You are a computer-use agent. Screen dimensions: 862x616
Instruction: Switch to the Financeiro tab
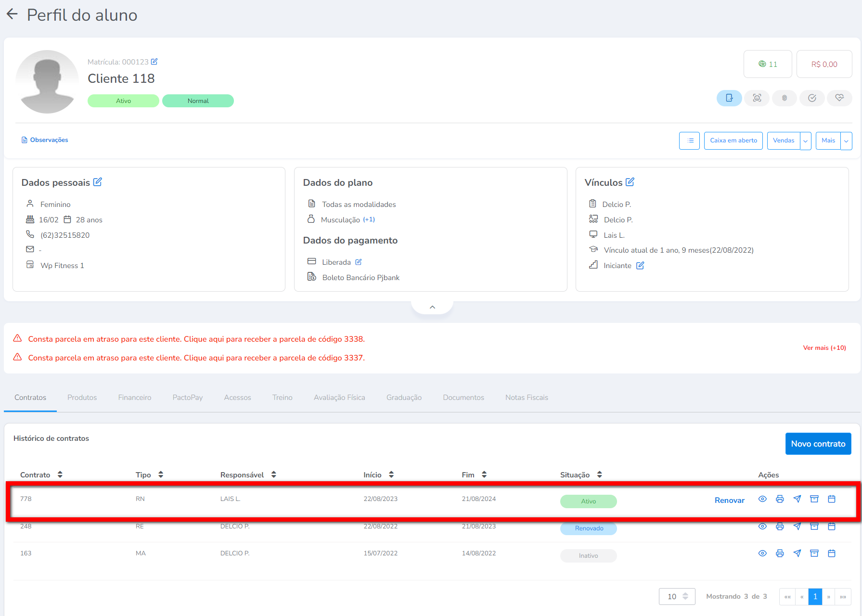(135, 398)
